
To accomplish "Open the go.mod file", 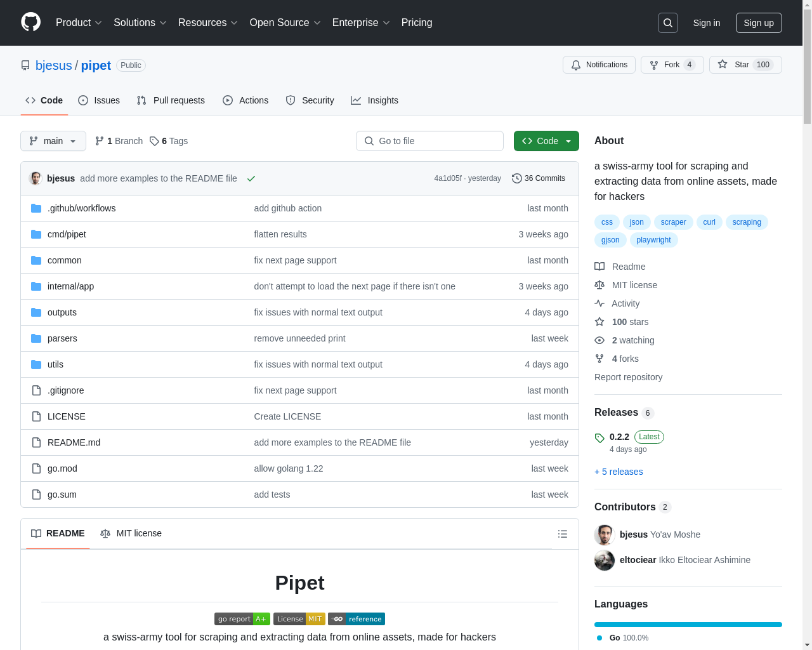I will tap(62, 468).
